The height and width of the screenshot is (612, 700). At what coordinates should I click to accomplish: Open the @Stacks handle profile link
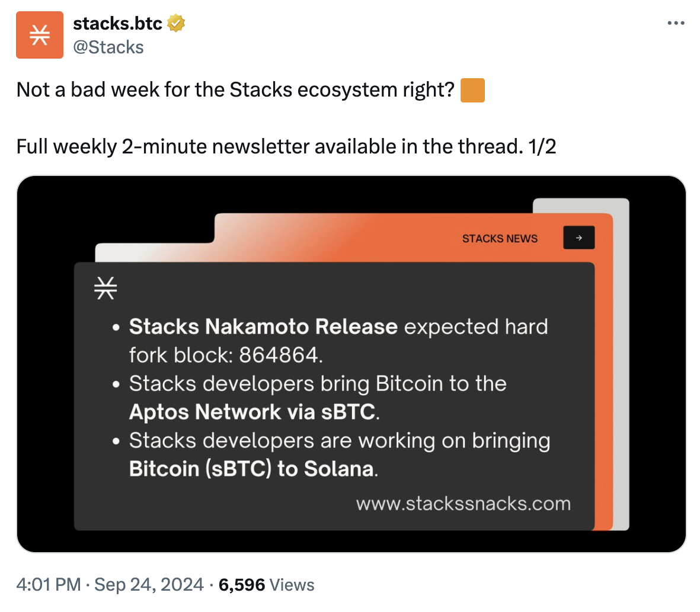point(108,47)
